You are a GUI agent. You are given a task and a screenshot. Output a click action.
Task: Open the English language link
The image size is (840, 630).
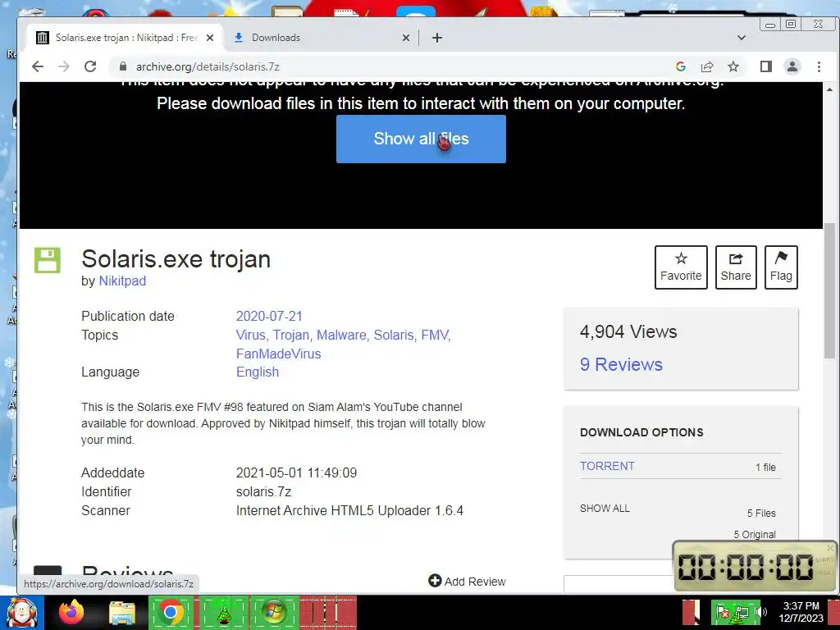pos(257,372)
